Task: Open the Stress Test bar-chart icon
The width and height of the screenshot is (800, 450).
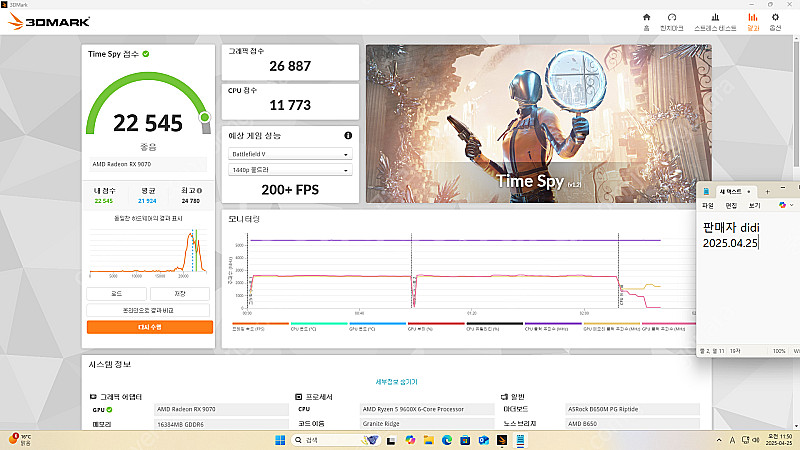Action: pyautogui.click(x=715, y=17)
